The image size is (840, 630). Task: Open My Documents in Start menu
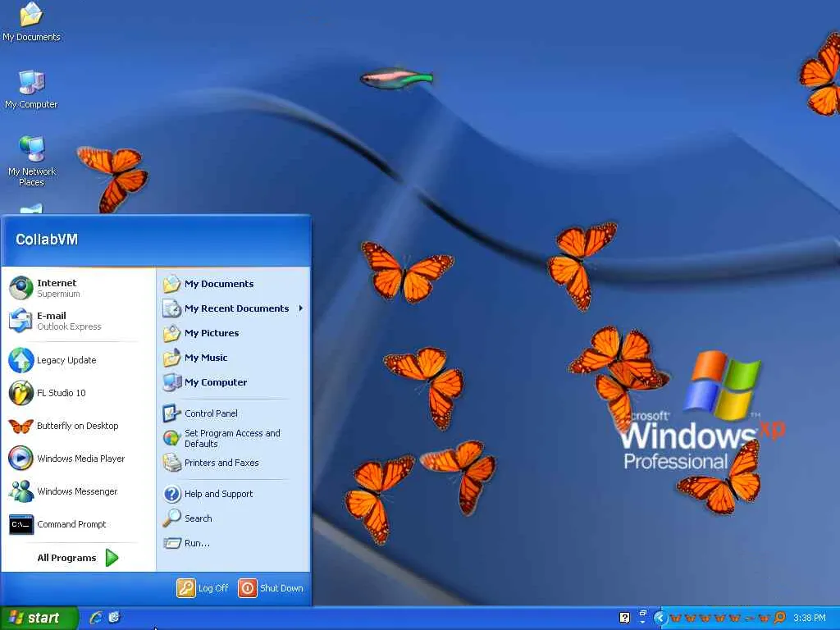[x=234, y=284]
